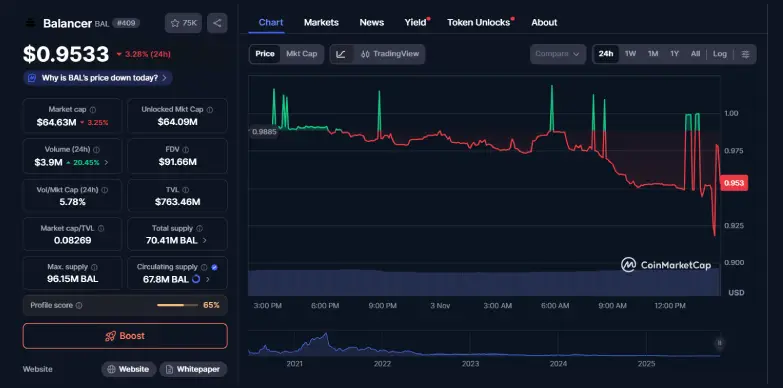Click the 0.953 current price label
This screenshot has height=388, width=783.
pos(734,183)
